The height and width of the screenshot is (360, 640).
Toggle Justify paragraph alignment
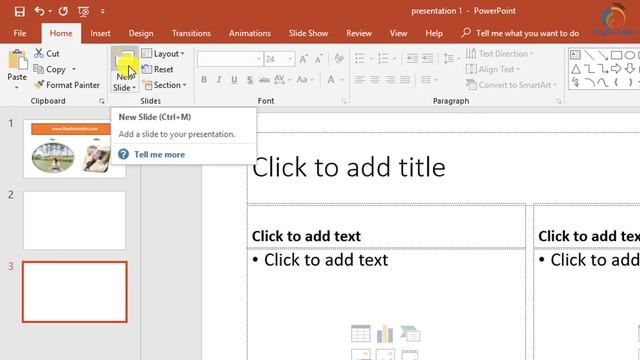tap(405, 80)
